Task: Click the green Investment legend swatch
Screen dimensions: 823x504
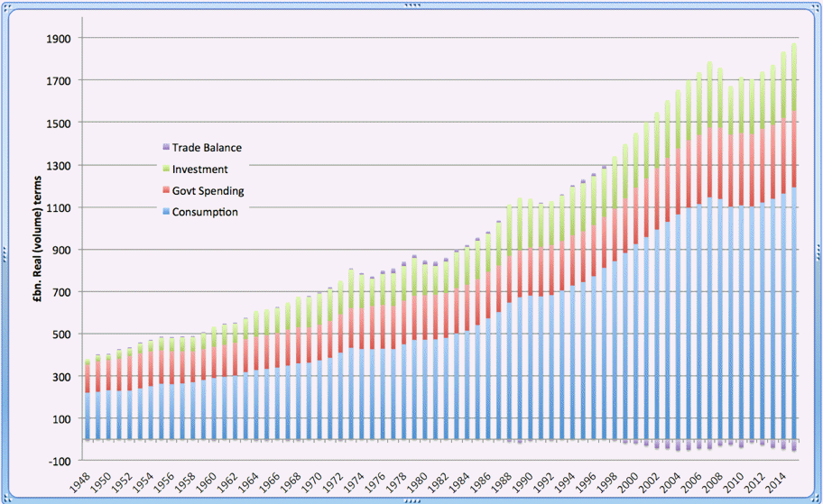Action: 165,169
